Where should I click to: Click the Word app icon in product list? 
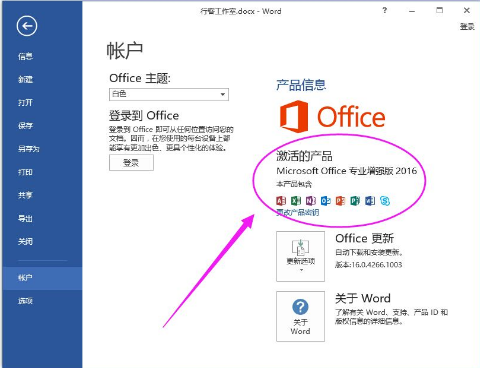coord(370,201)
